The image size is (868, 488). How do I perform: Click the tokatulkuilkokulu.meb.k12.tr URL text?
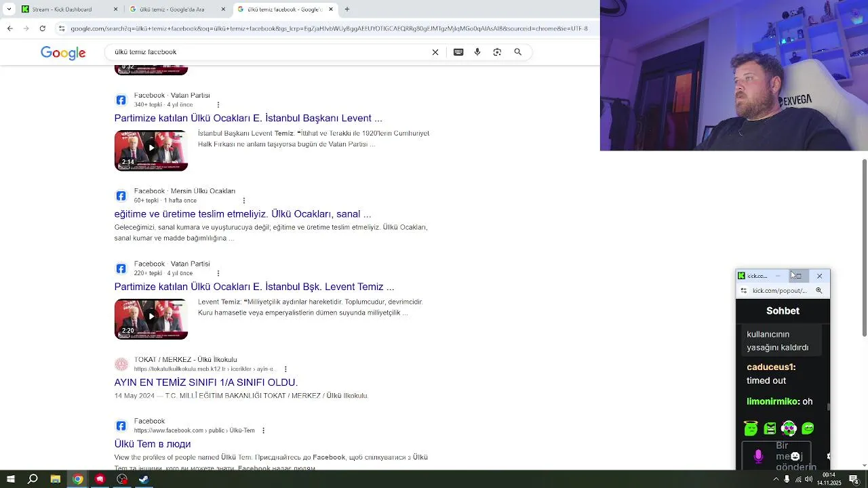pyautogui.click(x=205, y=369)
